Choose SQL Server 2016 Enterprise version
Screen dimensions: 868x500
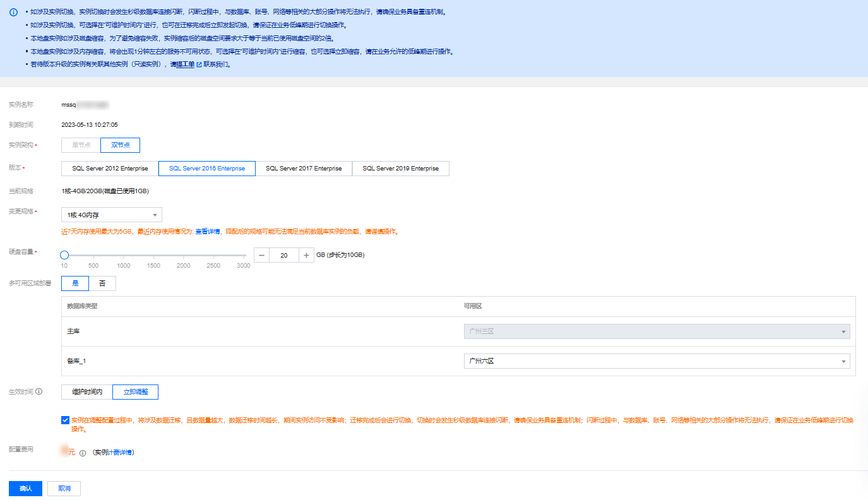pos(207,169)
